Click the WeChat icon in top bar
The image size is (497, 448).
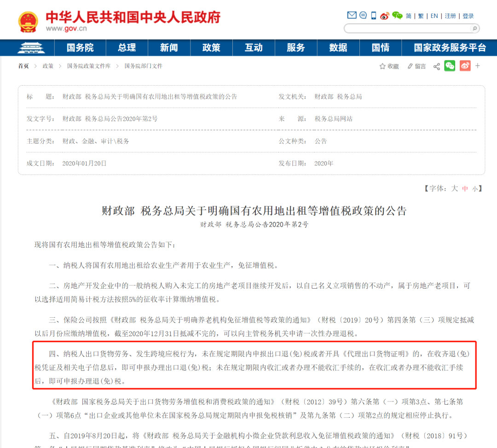click(396, 15)
